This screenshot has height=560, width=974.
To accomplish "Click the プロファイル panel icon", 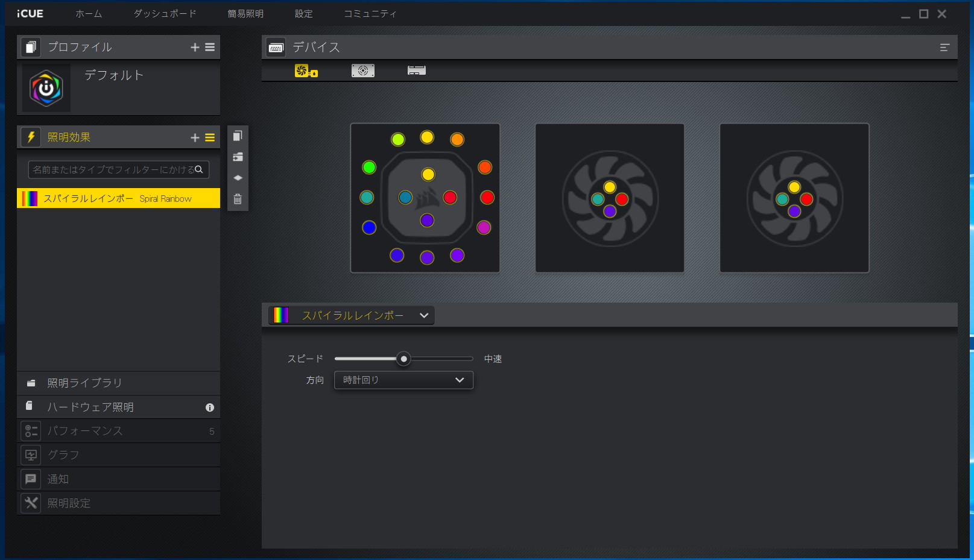I will click(x=31, y=47).
